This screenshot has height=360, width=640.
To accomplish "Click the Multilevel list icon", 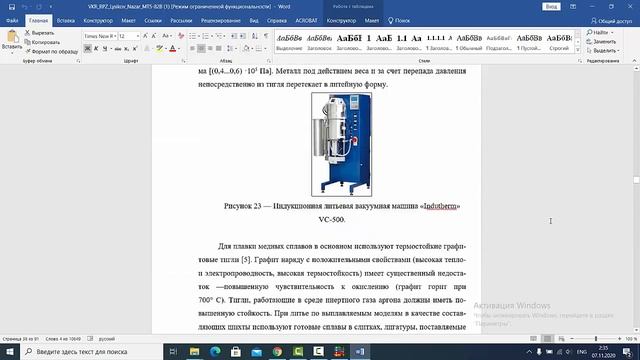I will click(219, 36).
